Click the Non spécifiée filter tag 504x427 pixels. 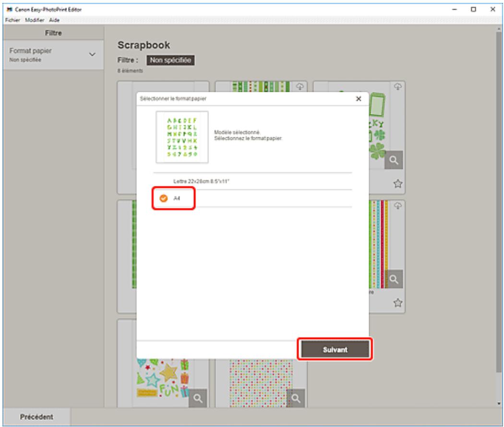[x=170, y=60]
